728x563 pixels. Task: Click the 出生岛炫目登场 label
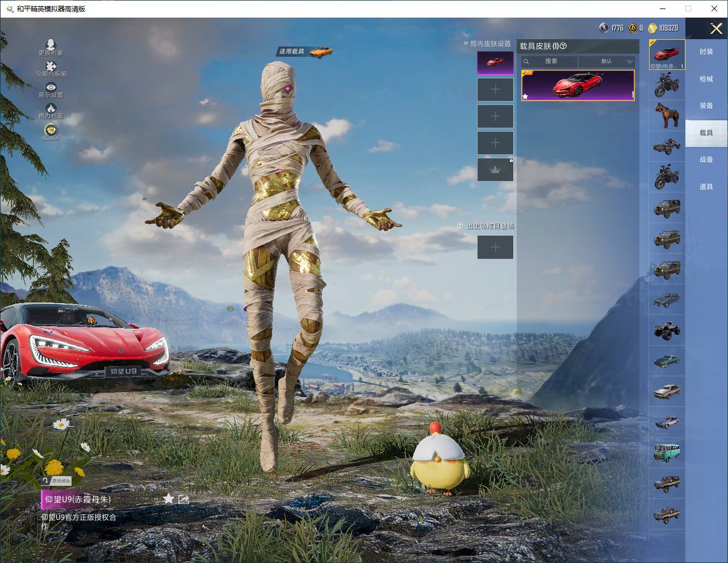(491, 226)
